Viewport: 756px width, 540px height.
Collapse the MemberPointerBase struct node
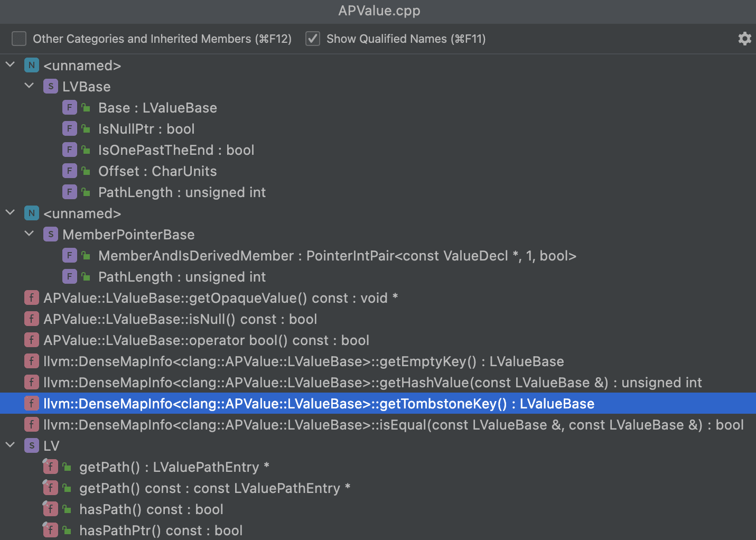(29, 234)
